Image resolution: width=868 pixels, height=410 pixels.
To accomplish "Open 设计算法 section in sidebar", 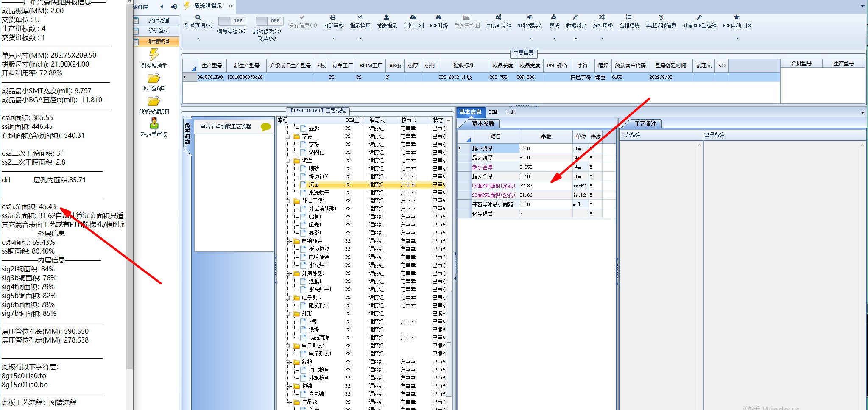I will [156, 31].
